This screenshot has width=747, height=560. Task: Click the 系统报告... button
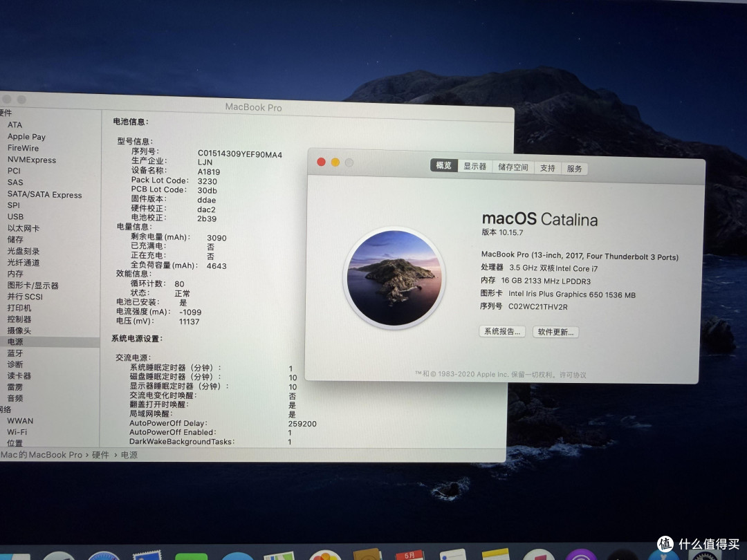(502, 331)
